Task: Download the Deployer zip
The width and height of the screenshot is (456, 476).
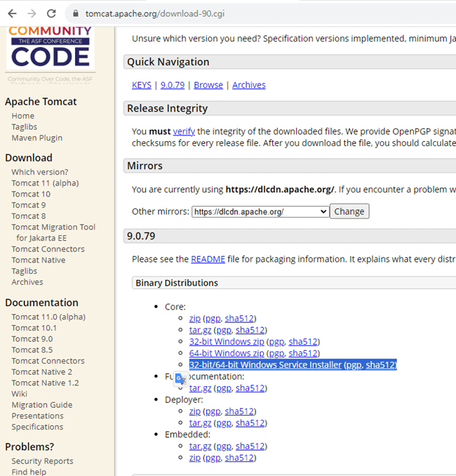Action: click(x=195, y=411)
